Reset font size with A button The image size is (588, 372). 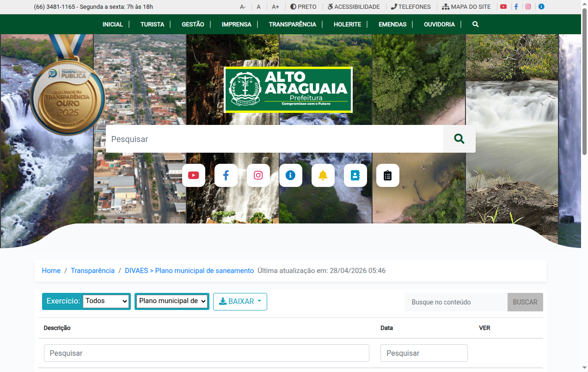pyautogui.click(x=259, y=7)
